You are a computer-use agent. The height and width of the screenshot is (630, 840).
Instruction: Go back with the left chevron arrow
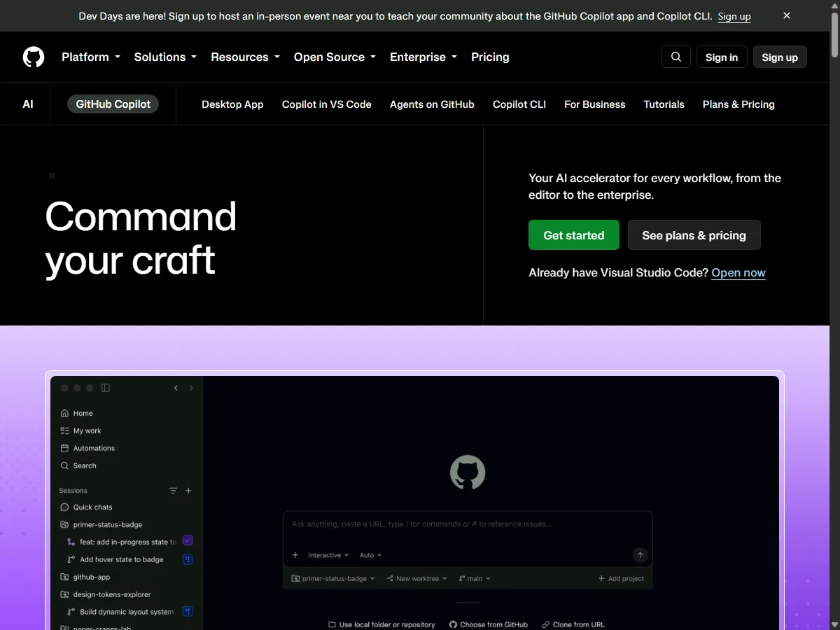coord(176,388)
